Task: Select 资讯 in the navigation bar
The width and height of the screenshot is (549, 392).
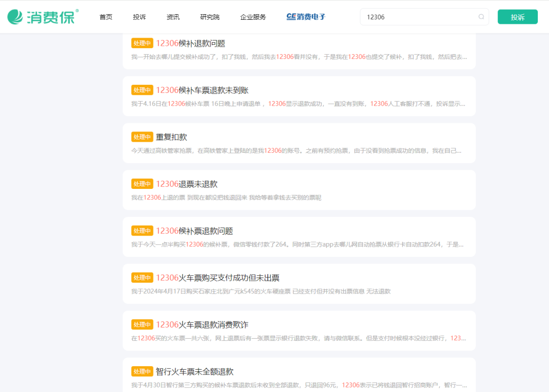Action: click(173, 16)
